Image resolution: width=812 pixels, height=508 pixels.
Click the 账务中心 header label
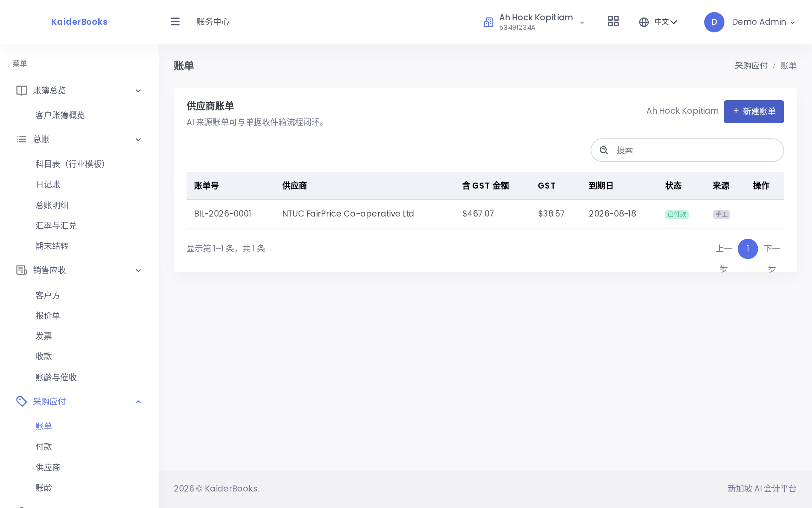(x=213, y=22)
